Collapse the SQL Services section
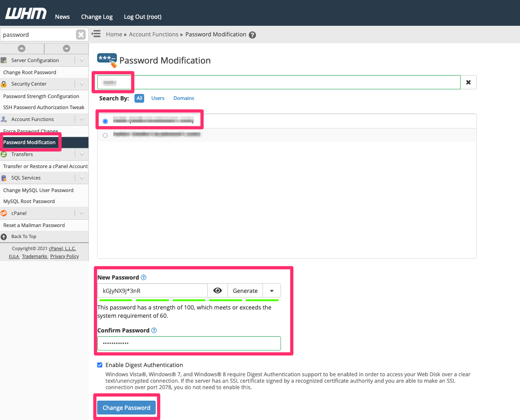This screenshot has height=420, width=520. [x=82, y=178]
